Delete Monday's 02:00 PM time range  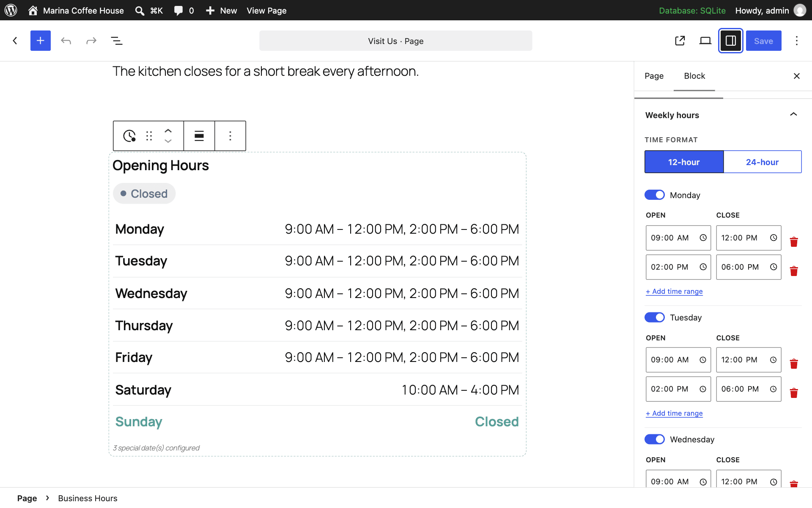pyautogui.click(x=794, y=271)
